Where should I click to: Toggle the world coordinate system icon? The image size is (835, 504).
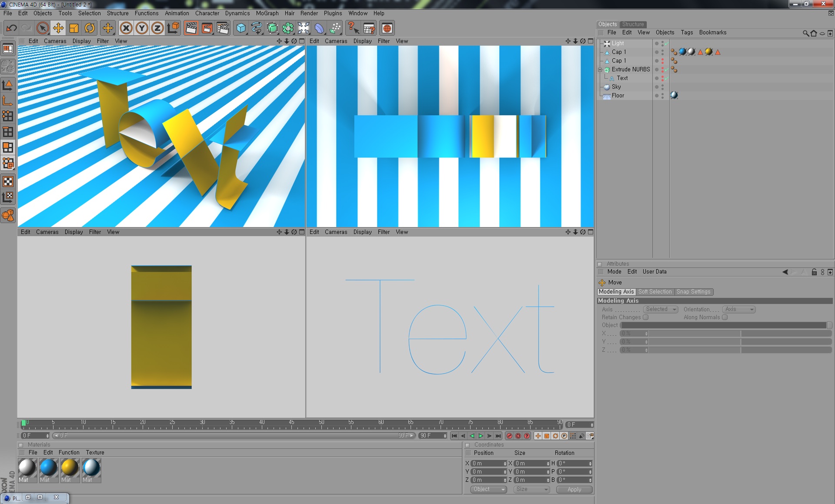pyautogui.click(x=173, y=28)
